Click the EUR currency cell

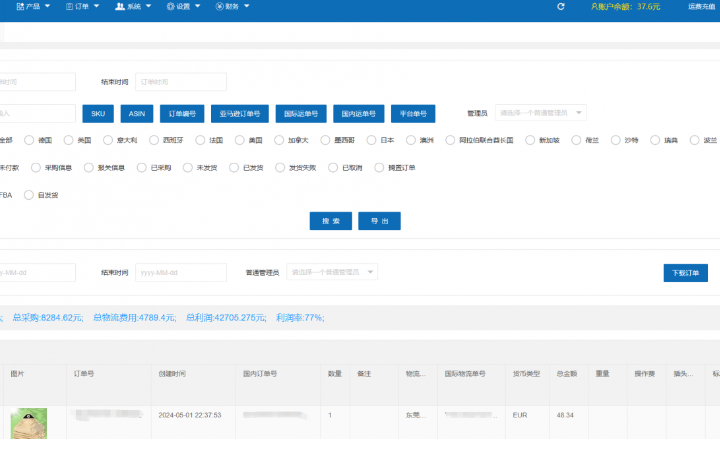(520, 415)
